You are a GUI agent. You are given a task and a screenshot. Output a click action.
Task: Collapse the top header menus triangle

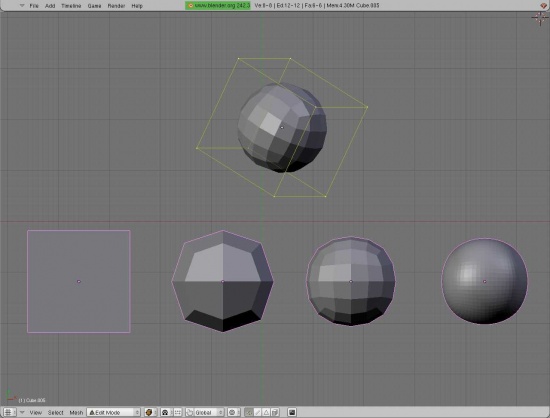[22, 5]
